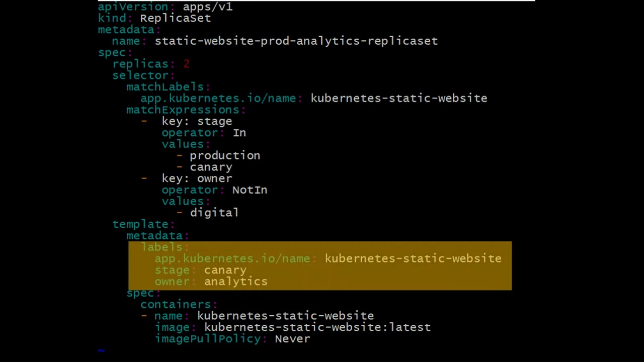Click the 'Never' pull policy value
This screenshot has width=644, height=362.
point(292,339)
